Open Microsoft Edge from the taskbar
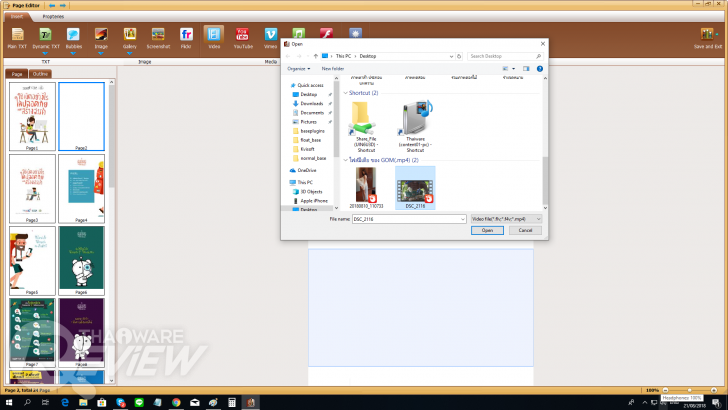The width and height of the screenshot is (728, 410). coord(65,403)
